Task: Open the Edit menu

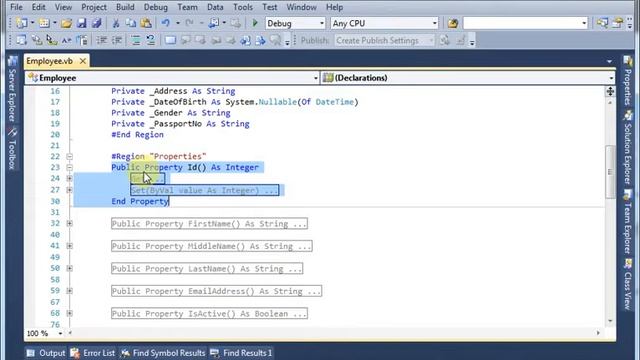Action: click(x=39, y=7)
